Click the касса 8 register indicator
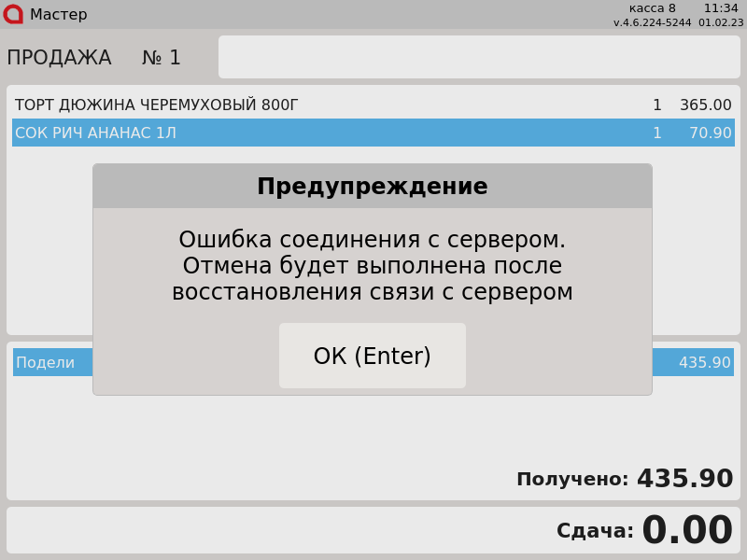The image size is (747, 560). click(652, 8)
